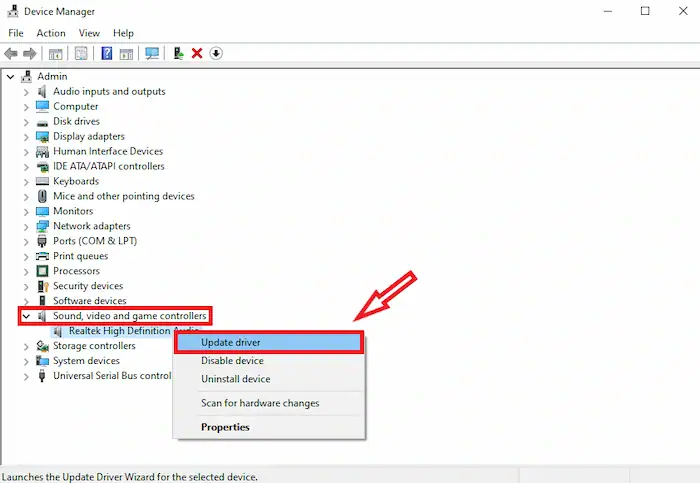This screenshot has height=483, width=700.
Task: Click the Back arrow in toolbar
Action: pyautogui.click(x=11, y=53)
